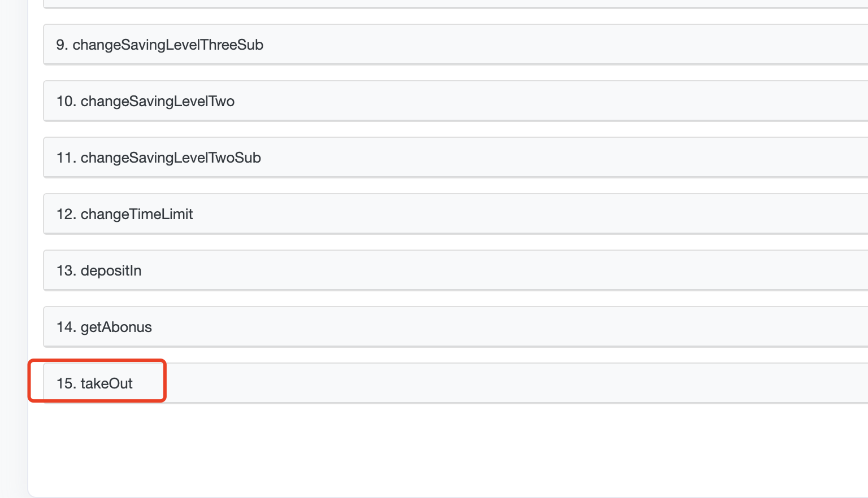Image resolution: width=868 pixels, height=498 pixels.
Task: Click the number 13 list index
Action: tap(66, 271)
